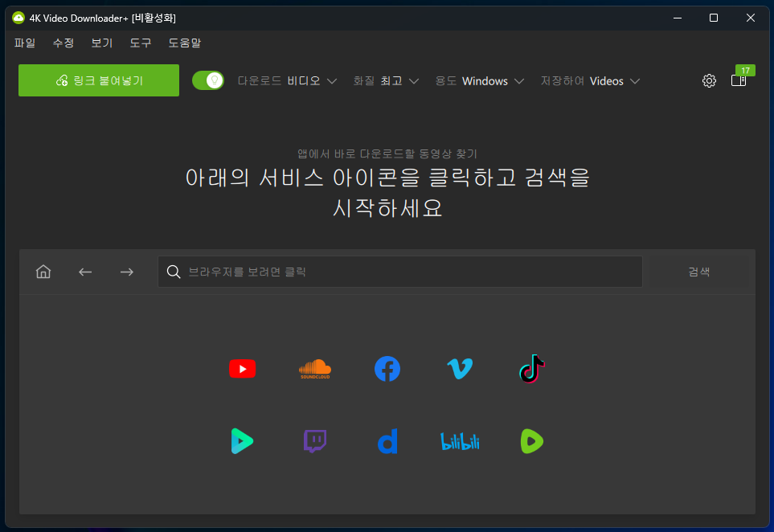Open the YouTube service icon
This screenshot has width=774, height=532.
[x=243, y=369]
